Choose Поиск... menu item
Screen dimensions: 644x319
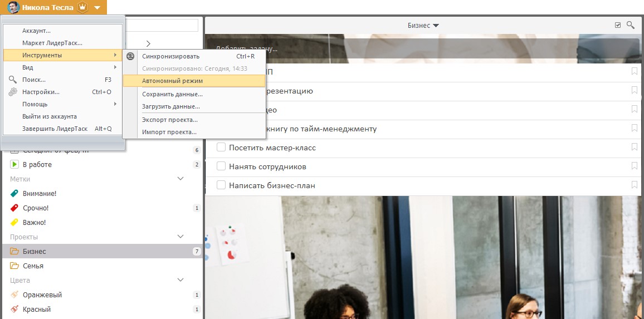coord(63,80)
